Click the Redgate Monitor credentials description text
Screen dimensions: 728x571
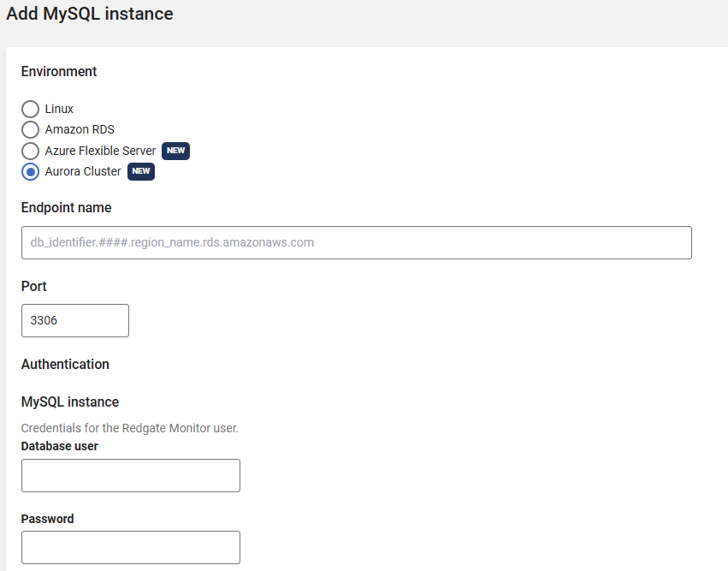click(x=129, y=428)
